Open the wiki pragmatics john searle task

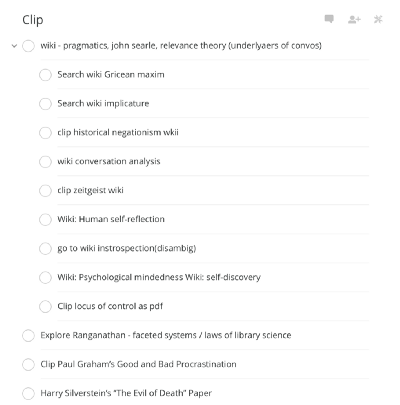click(181, 46)
